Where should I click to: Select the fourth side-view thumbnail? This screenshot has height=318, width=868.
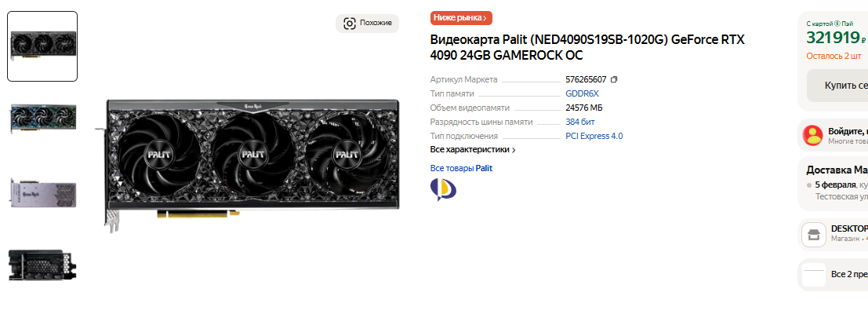tap(42, 265)
